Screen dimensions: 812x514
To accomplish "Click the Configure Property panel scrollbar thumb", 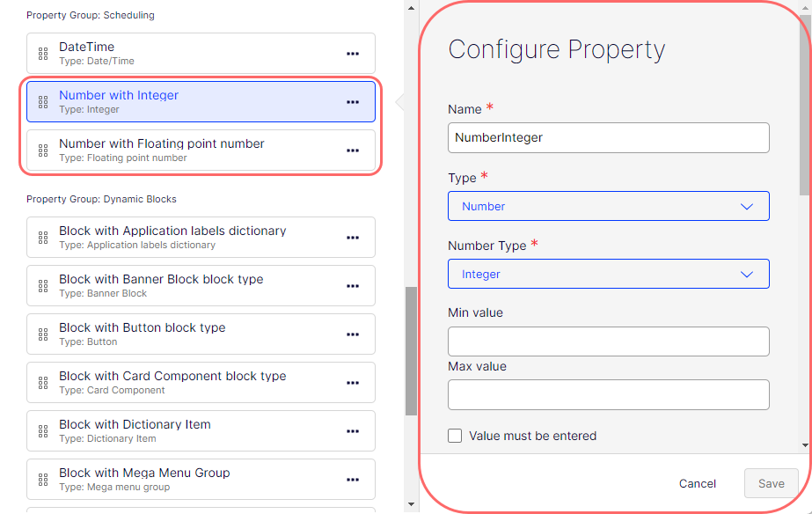I will click(805, 106).
